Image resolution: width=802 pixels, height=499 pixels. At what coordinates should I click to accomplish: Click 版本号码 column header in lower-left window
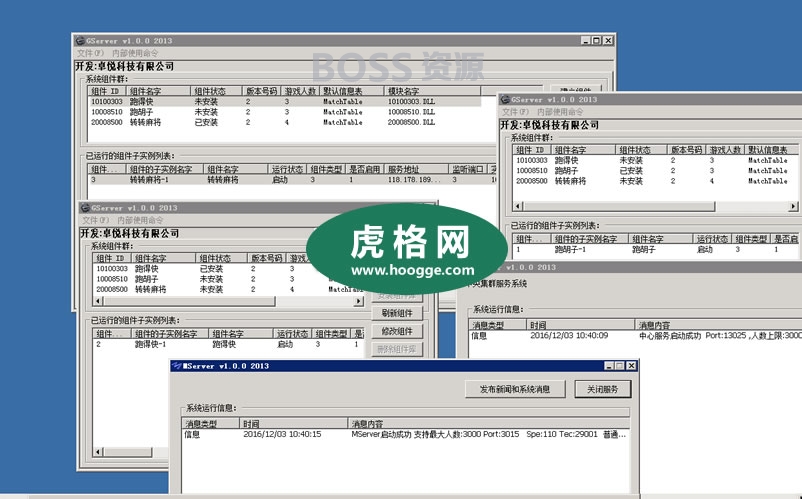tap(266, 258)
